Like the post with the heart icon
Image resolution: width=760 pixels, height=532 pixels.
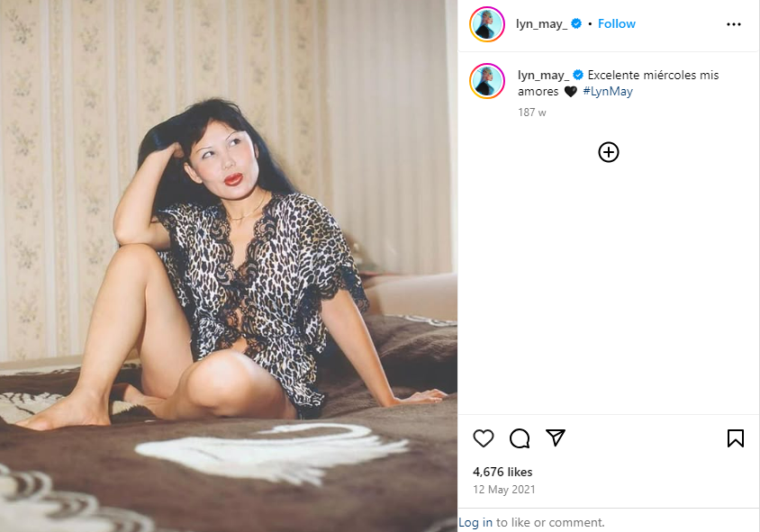click(x=484, y=438)
